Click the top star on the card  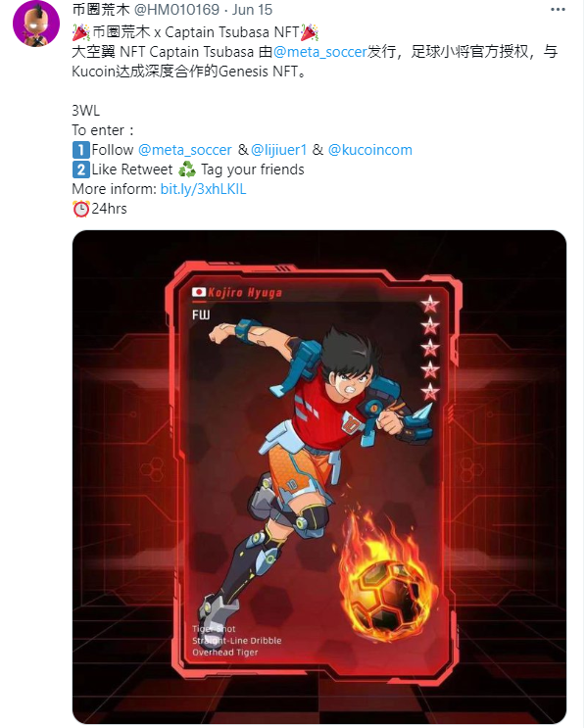tap(429, 304)
